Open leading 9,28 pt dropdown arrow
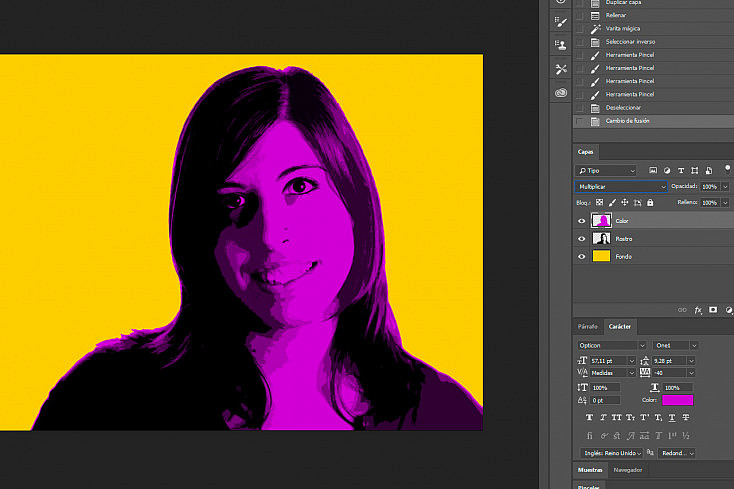Screen dimensions: 734x489 point(691,361)
